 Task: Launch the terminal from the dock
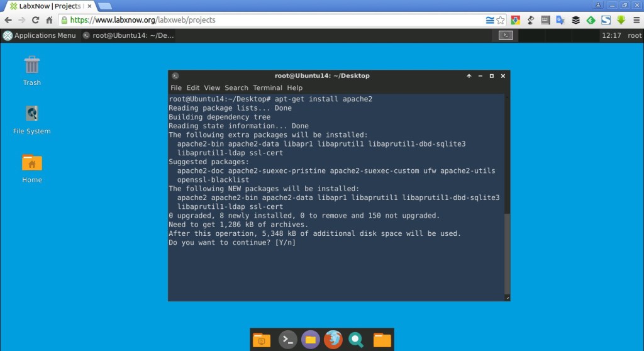pos(287,340)
